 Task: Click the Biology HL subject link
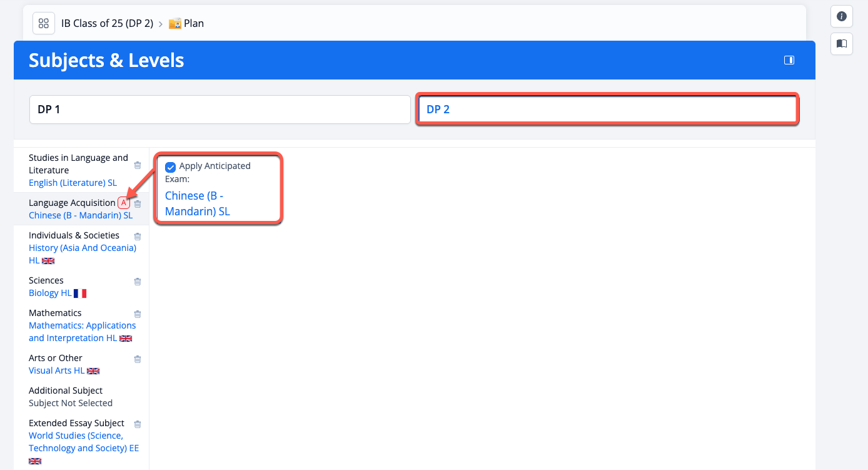pos(50,293)
